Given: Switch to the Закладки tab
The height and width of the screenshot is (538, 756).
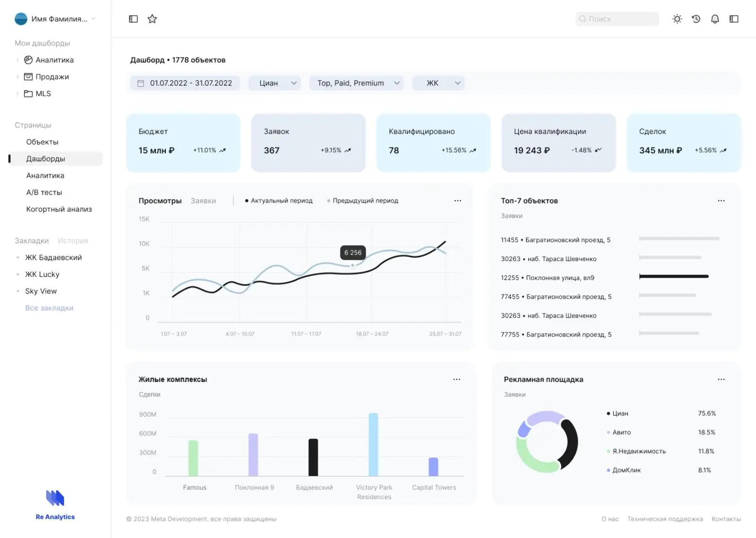Looking at the screenshot, I should pyautogui.click(x=32, y=241).
